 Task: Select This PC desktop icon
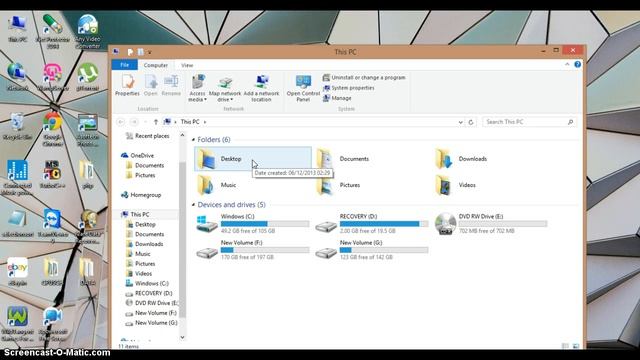(17, 29)
